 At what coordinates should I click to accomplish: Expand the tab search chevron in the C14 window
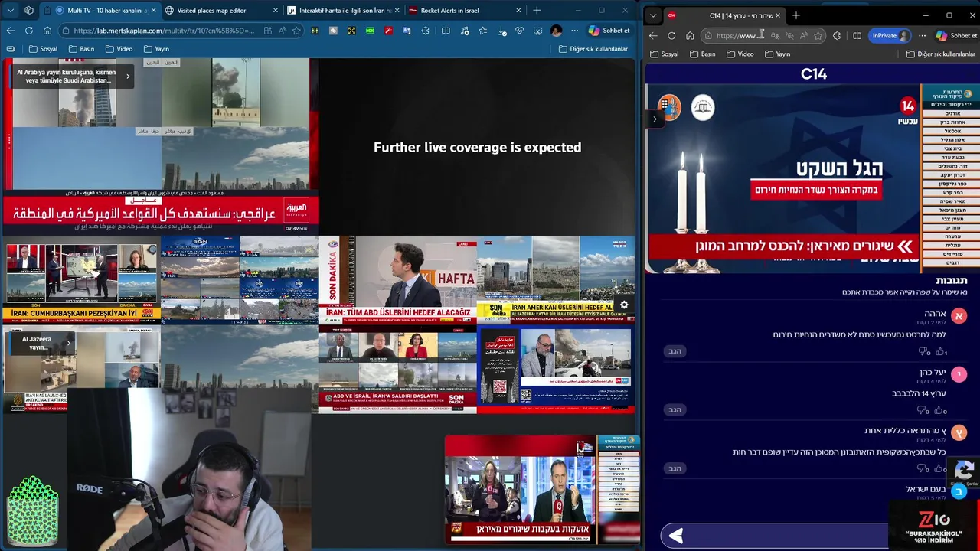point(653,15)
